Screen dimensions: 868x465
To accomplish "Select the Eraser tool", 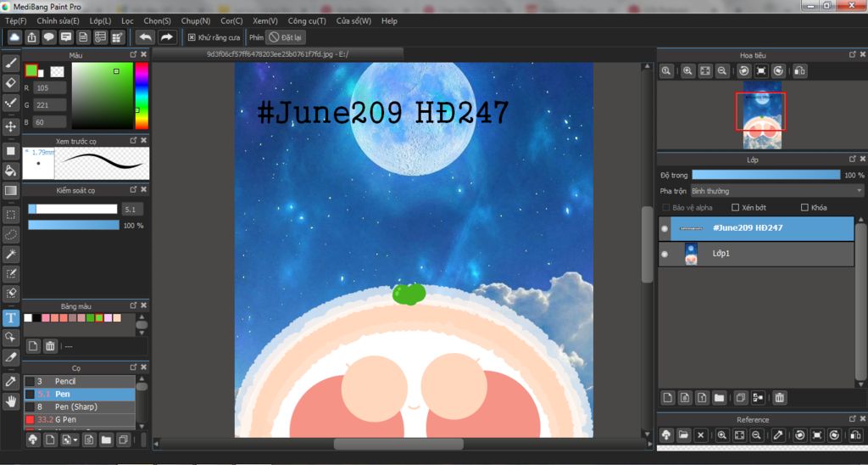I will [x=11, y=83].
